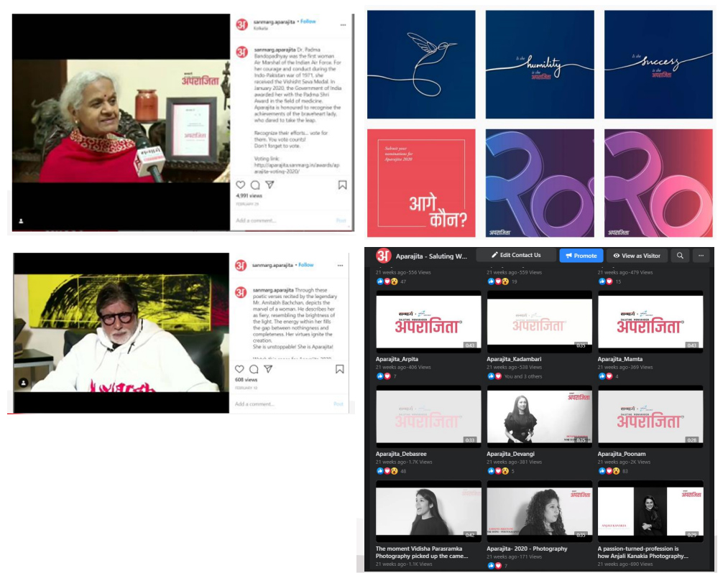
Task: Play the Aparajita_Kadambari video thumbnail
Action: tap(540, 322)
